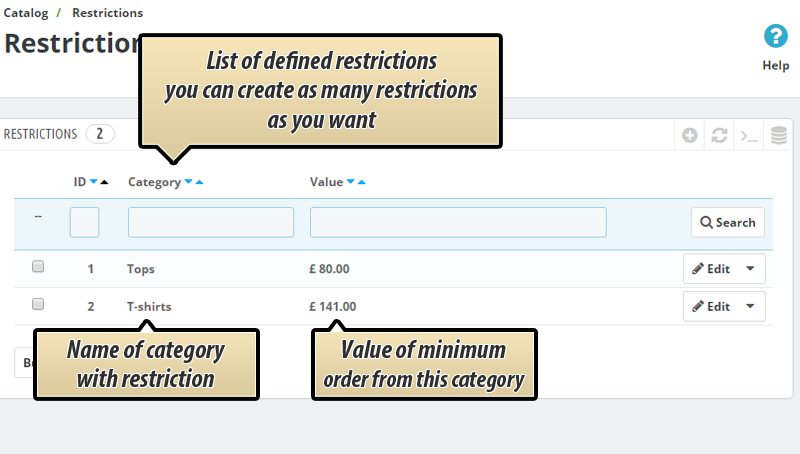
Task: Sort Value column descending
Action: pyautogui.click(x=350, y=182)
